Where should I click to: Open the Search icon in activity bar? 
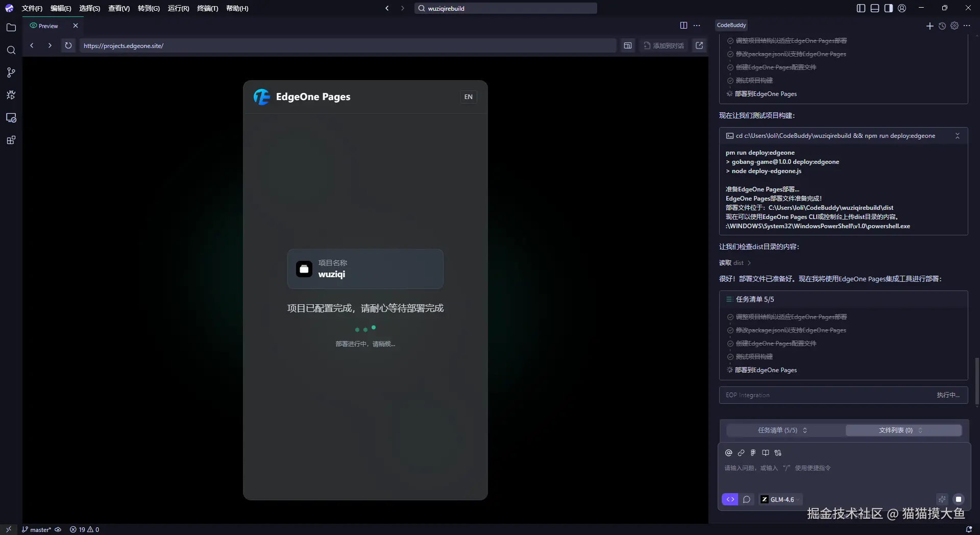[x=11, y=50]
